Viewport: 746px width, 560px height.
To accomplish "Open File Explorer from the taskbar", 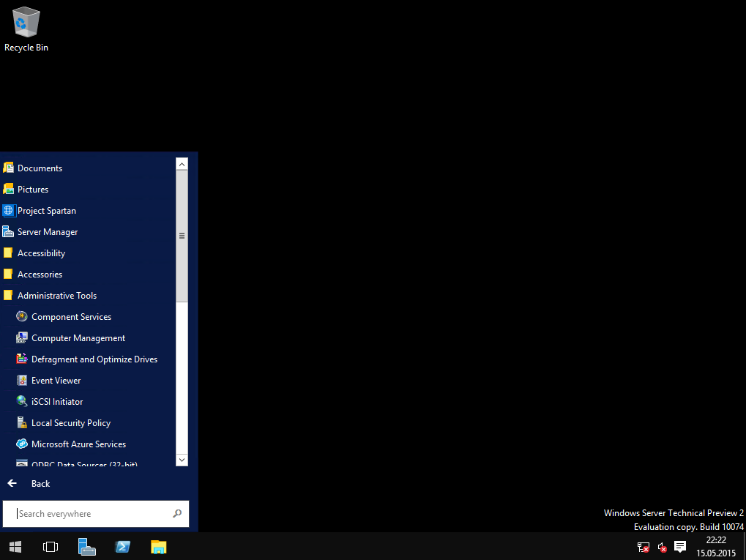I will (158, 547).
